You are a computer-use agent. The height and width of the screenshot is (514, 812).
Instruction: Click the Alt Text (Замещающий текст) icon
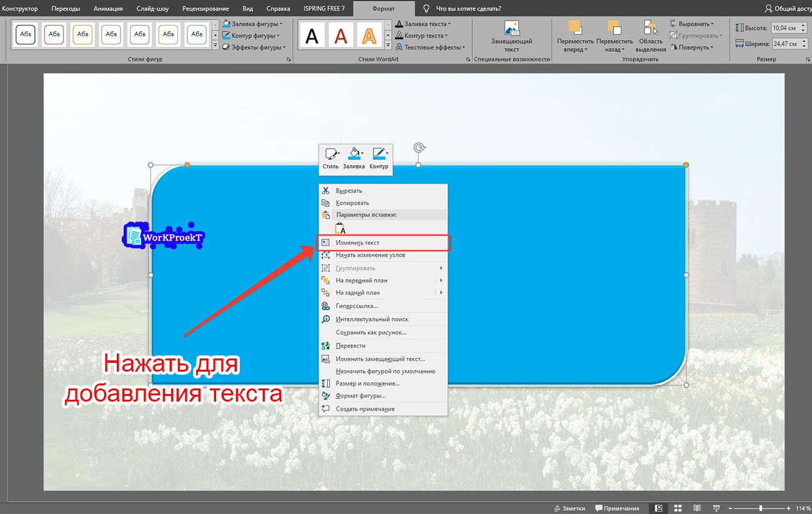pos(512,30)
